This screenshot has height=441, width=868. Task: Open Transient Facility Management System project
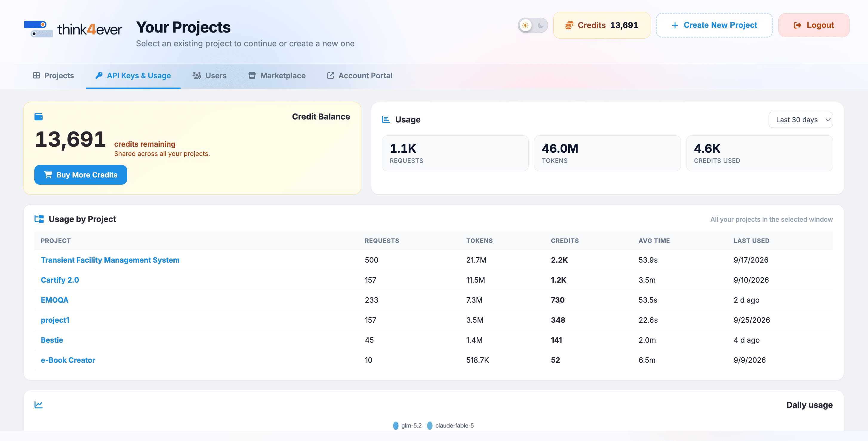click(110, 260)
